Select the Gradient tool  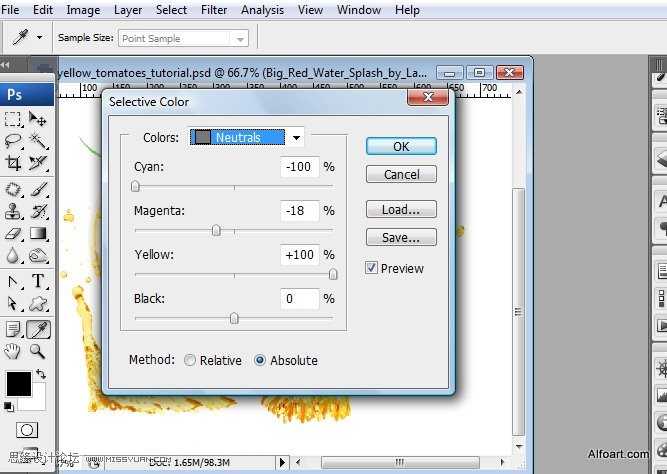pyautogui.click(x=37, y=233)
